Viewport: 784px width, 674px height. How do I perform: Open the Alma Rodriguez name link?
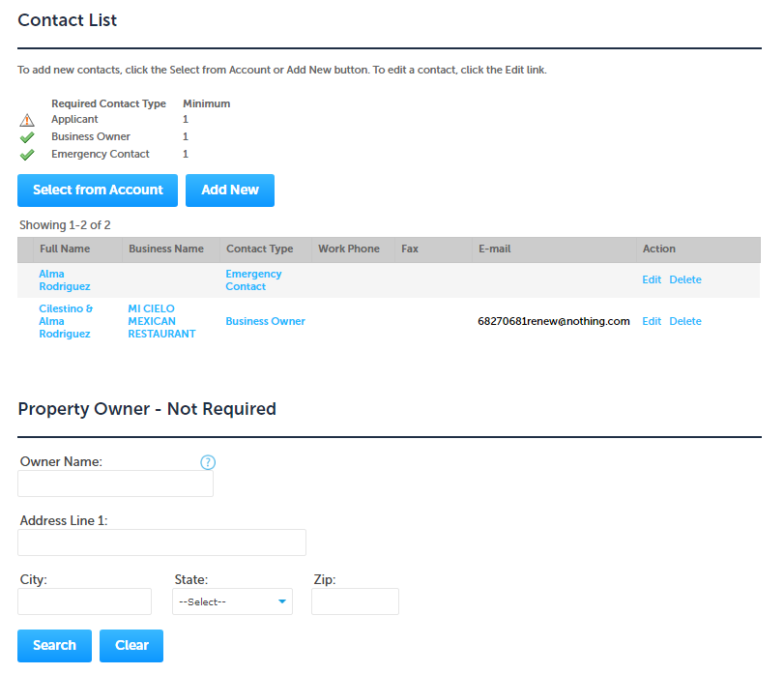(x=65, y=280)
